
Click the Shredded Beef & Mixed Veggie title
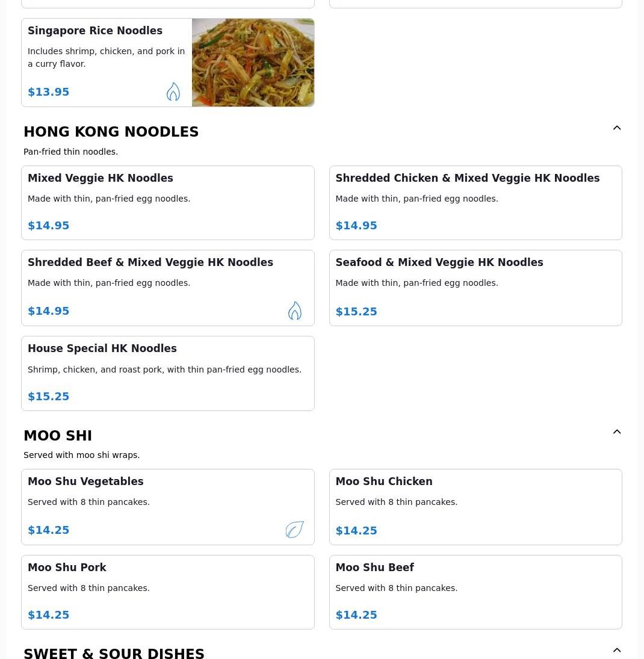click(150, 262)
